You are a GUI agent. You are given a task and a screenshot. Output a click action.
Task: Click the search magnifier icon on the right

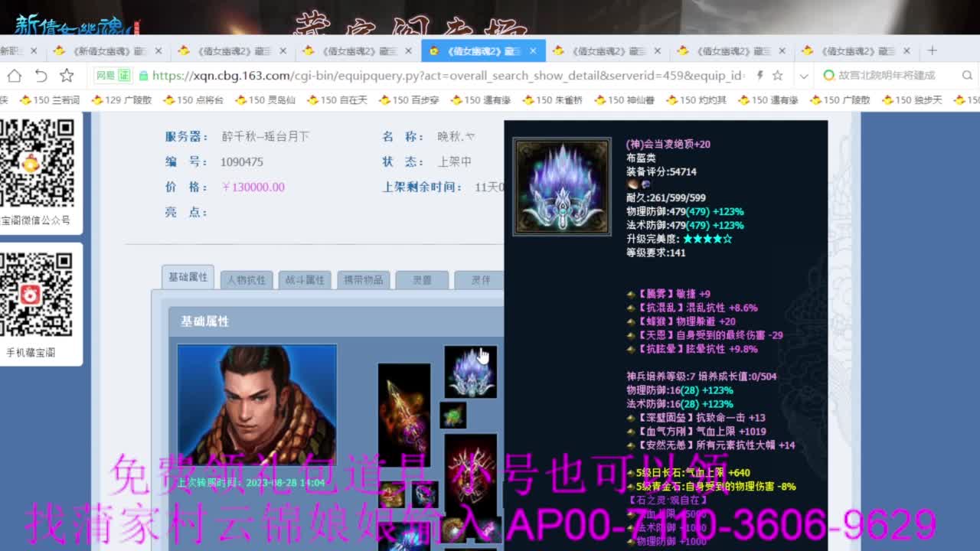tap(967, 76)
